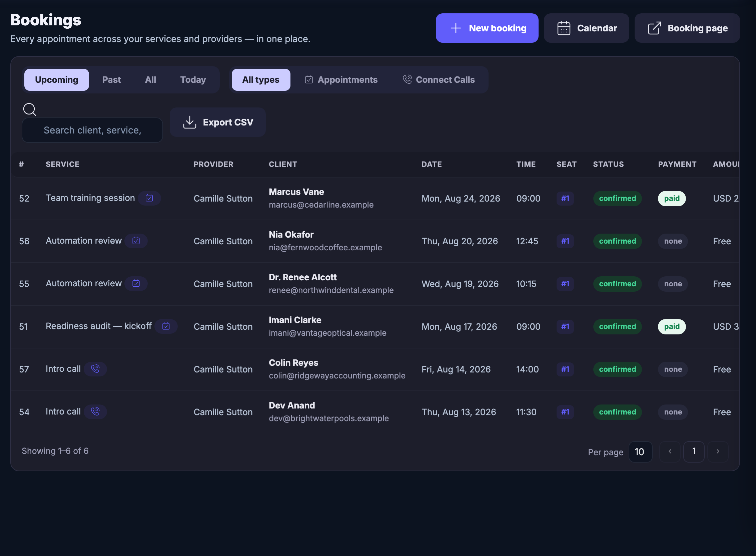Open client Dev Anand
Screen dimensions: 756x556
[x=291, y=405]
